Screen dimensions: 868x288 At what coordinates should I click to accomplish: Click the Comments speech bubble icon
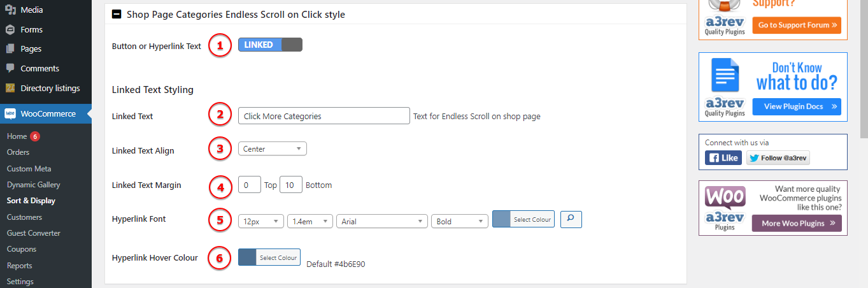[x=10, y=68]
